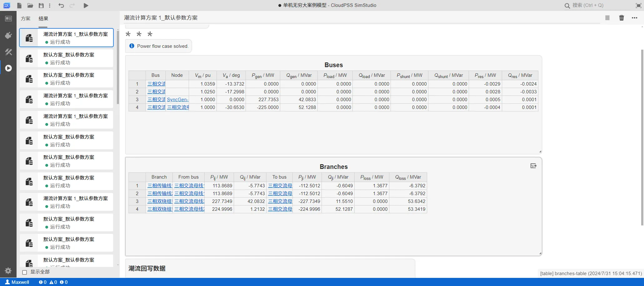The height and width of the screenshot is (286, 644).
Task: Click the results list vertical scrollbar
Action: pyautogui.click(x=118, y=67)
